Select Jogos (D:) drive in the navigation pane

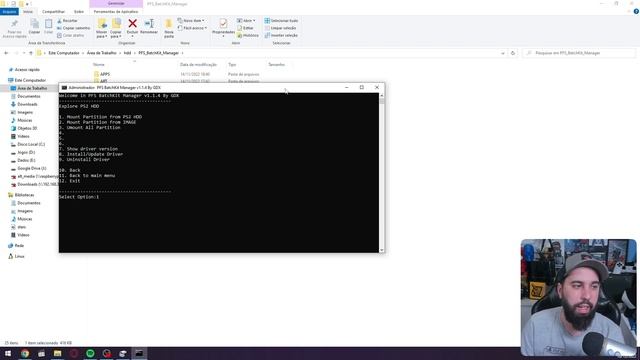click(x=26, y=152)
